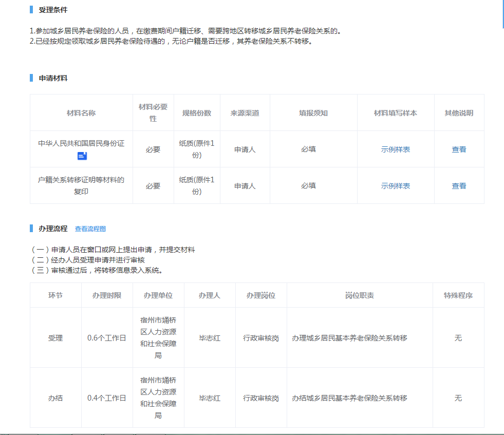
Task: Click the 办结 stage cell
Action: coord(55,398)
